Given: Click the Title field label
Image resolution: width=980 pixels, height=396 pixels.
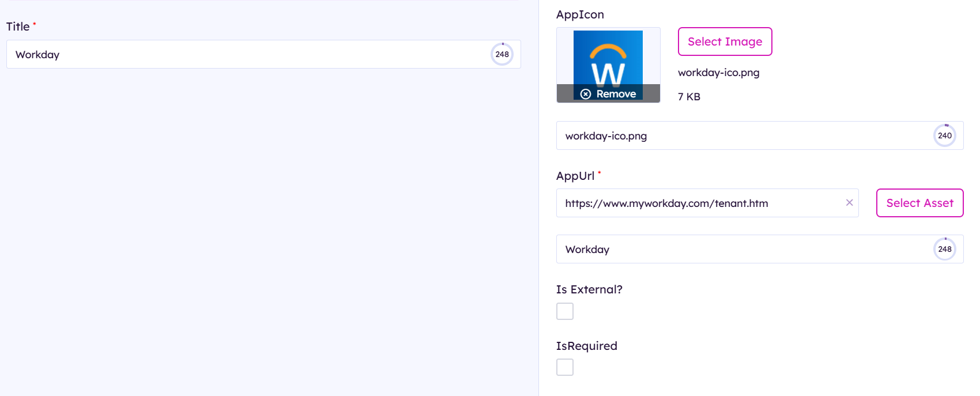Looking at the screenshot, I should click(18, 27).
